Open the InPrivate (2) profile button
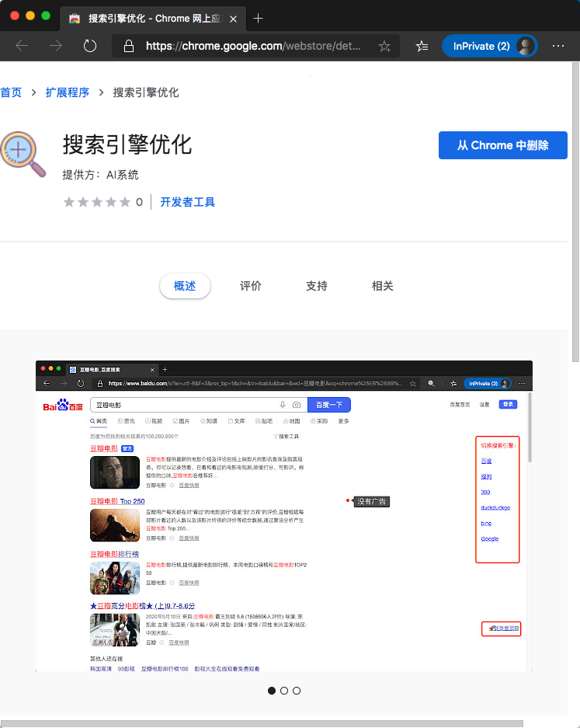Screen dimensions: 580x728 click(x=489, y=46)
